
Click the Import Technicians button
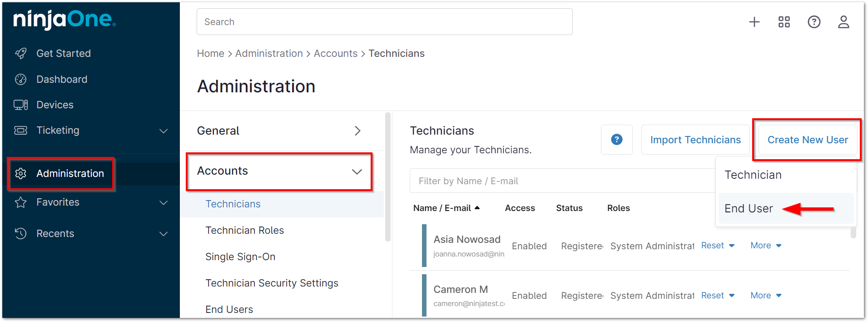click(695, 140)
